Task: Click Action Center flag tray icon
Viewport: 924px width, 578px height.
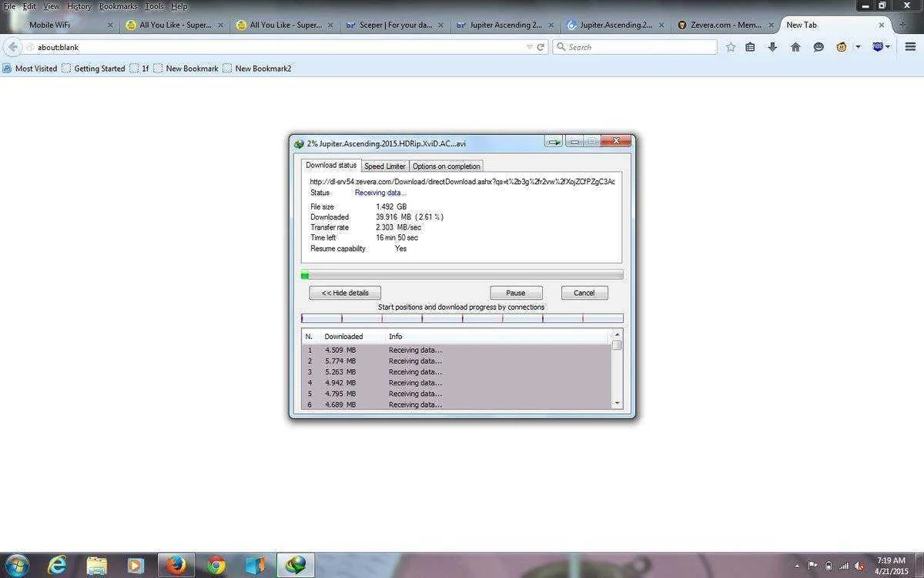Action: pyautogui.click(x=812, y=566)
